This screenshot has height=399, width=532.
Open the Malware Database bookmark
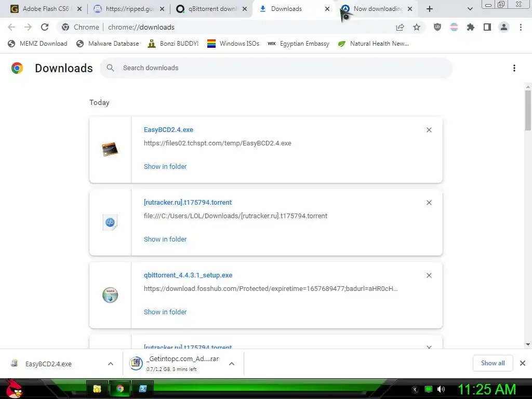point(108,44)
